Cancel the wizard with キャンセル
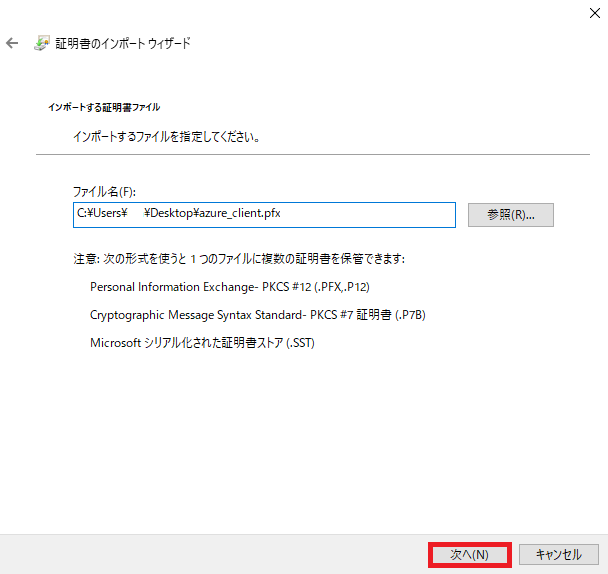This screenshot has height=574, width=608. [559, 555]
